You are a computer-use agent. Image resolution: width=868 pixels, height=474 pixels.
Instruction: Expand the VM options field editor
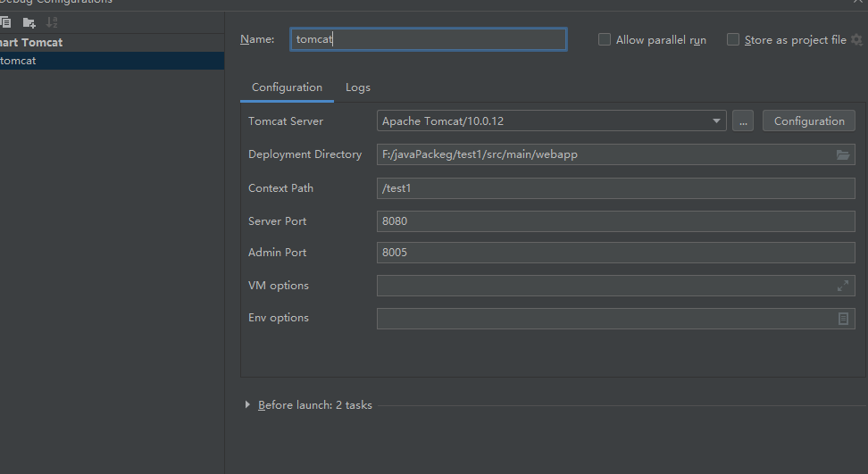[843, 286]
